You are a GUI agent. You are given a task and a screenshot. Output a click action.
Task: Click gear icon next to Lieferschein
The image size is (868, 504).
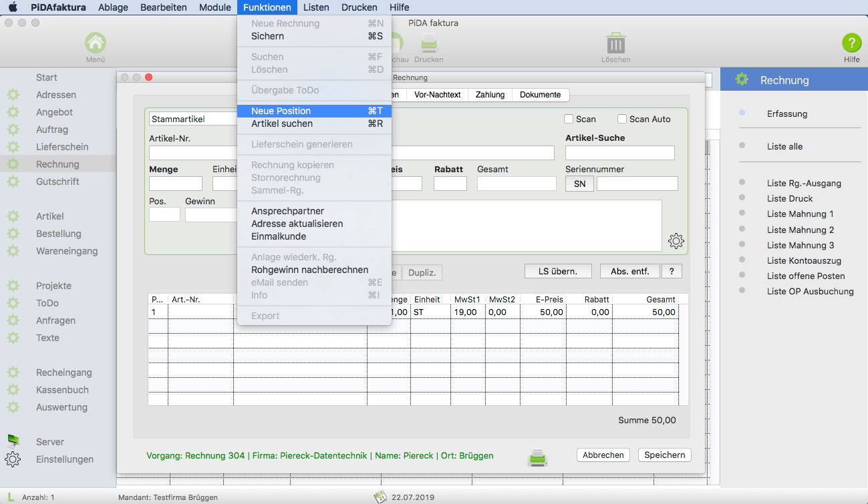(13, 147)
